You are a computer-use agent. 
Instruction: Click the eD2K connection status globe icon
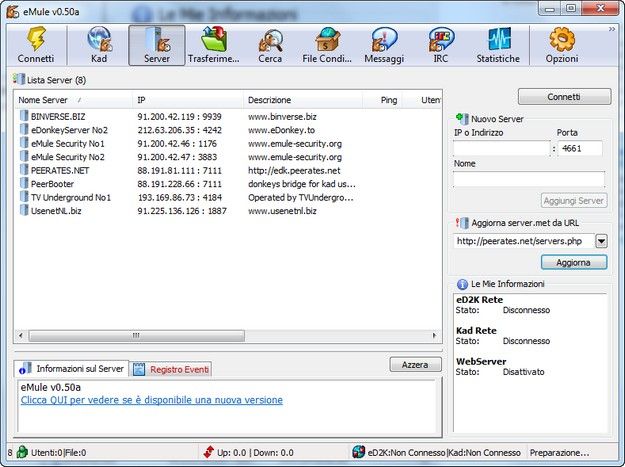358,452
